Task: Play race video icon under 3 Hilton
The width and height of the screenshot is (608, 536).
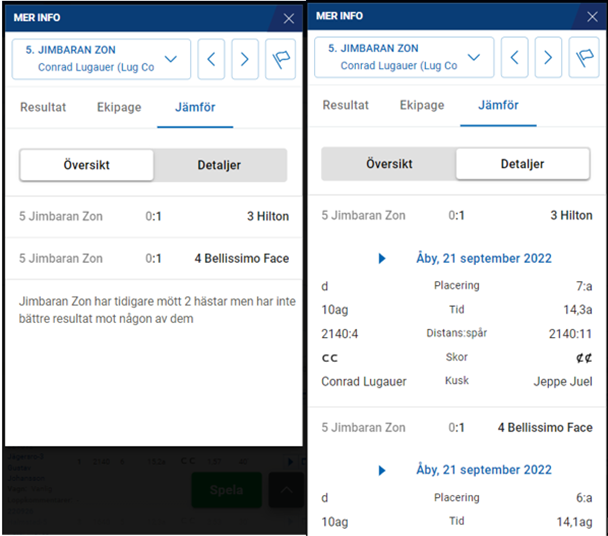Action: tap(382, 258)
